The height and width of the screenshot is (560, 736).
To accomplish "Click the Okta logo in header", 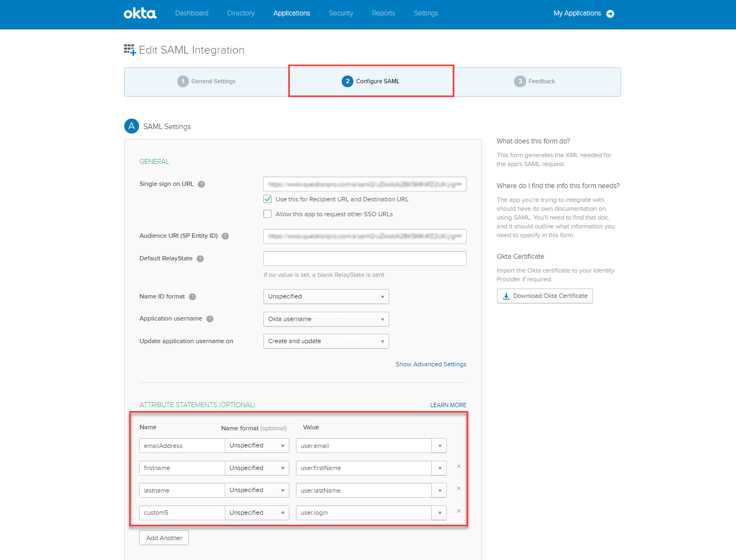I will (x=140, y=13).
